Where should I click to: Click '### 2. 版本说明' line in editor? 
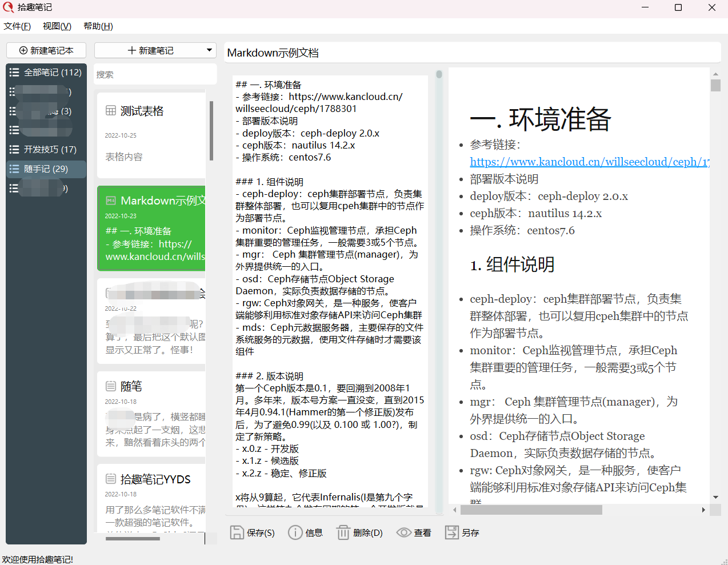(269, 376)
